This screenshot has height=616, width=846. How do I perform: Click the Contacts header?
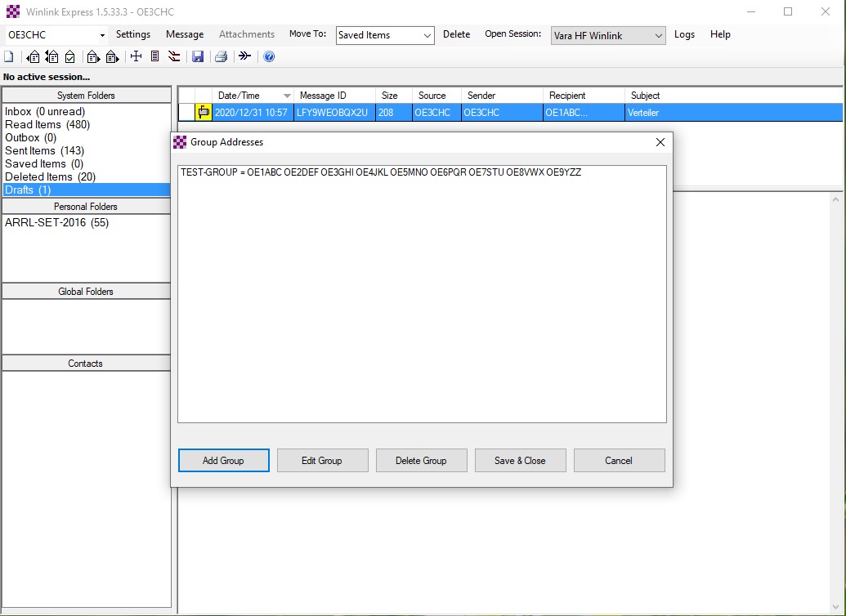(x=87, y=364)
